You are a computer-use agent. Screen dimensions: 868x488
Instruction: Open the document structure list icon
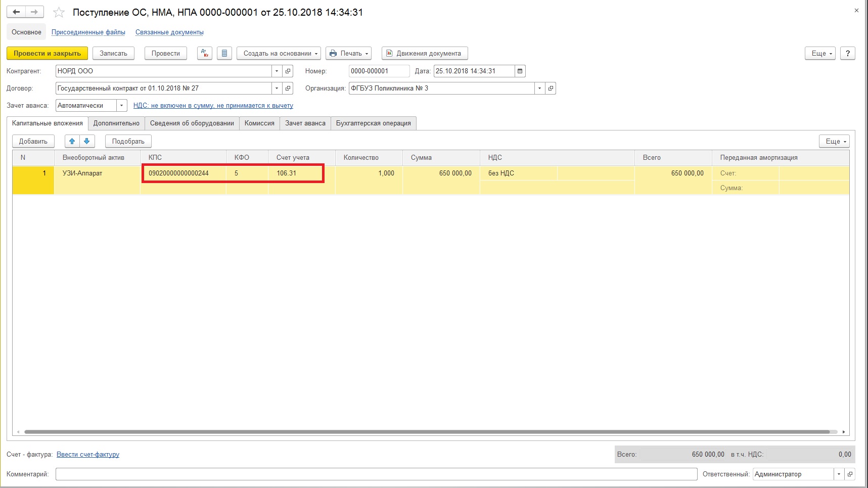pyautogui.click(x=224, y=53)
